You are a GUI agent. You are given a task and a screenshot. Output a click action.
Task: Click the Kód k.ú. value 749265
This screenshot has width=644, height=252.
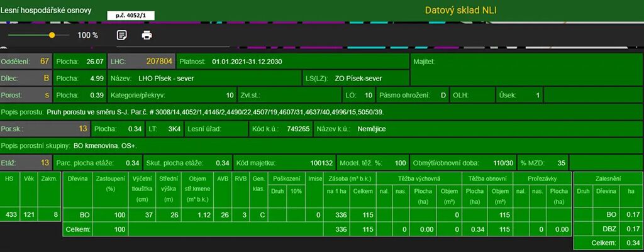point(297,129)
